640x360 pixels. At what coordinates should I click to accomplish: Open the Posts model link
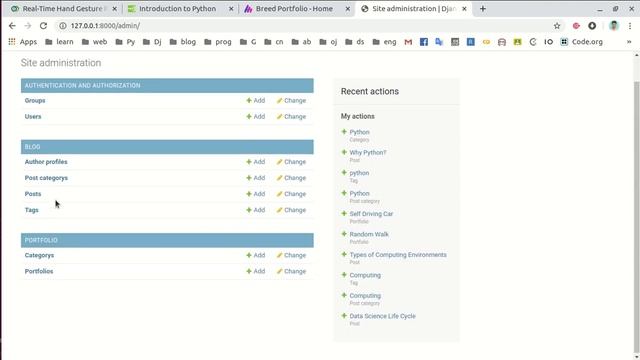tap(33, 194)
